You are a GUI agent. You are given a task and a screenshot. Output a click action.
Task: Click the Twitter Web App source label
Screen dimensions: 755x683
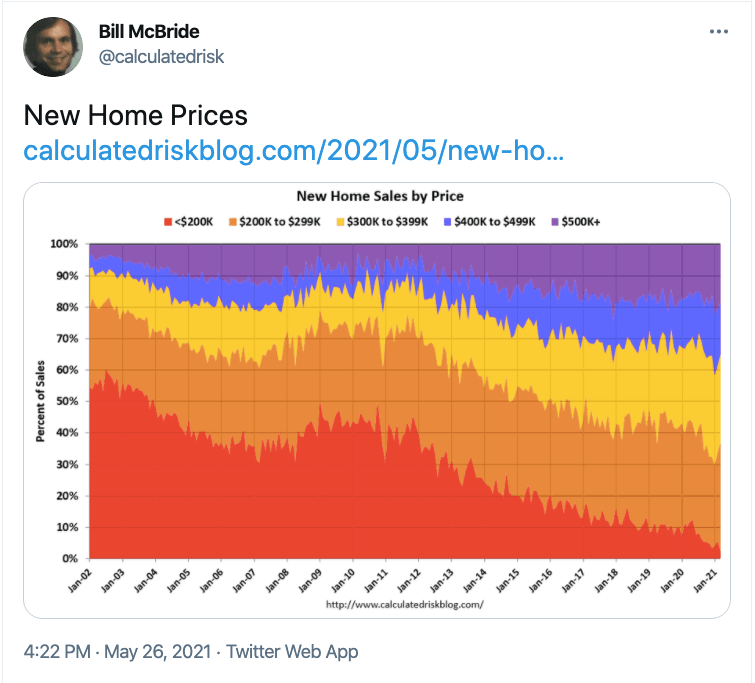tap(292, 652)
